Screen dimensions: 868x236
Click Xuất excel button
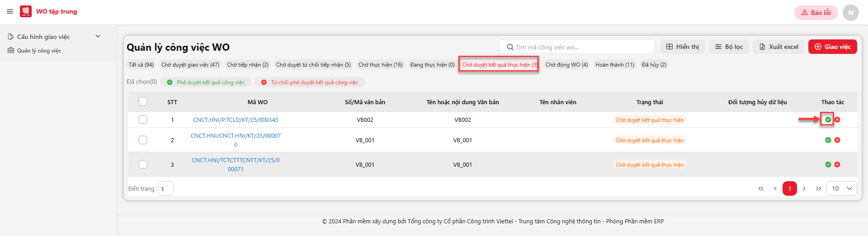(x=778, y=47)
